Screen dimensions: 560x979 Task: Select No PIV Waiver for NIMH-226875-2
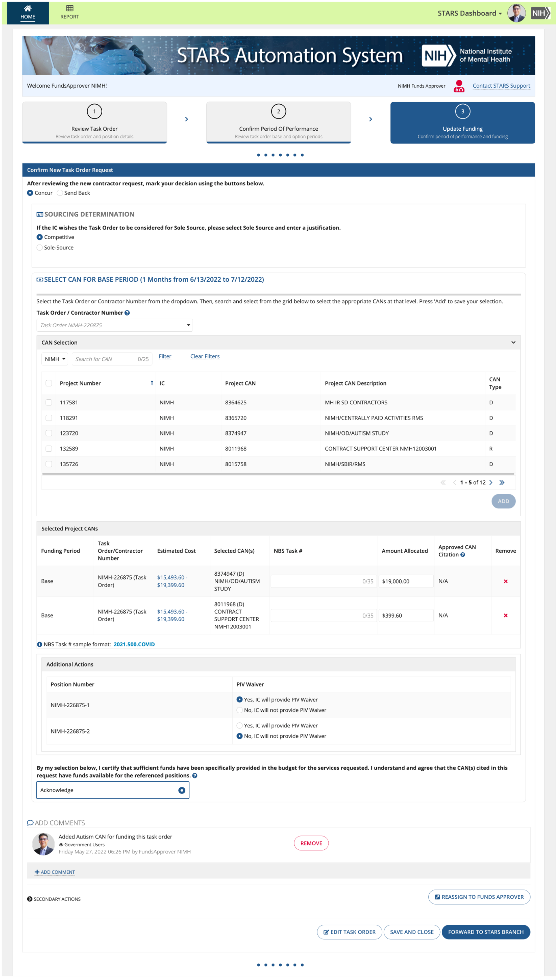point(240,736)
